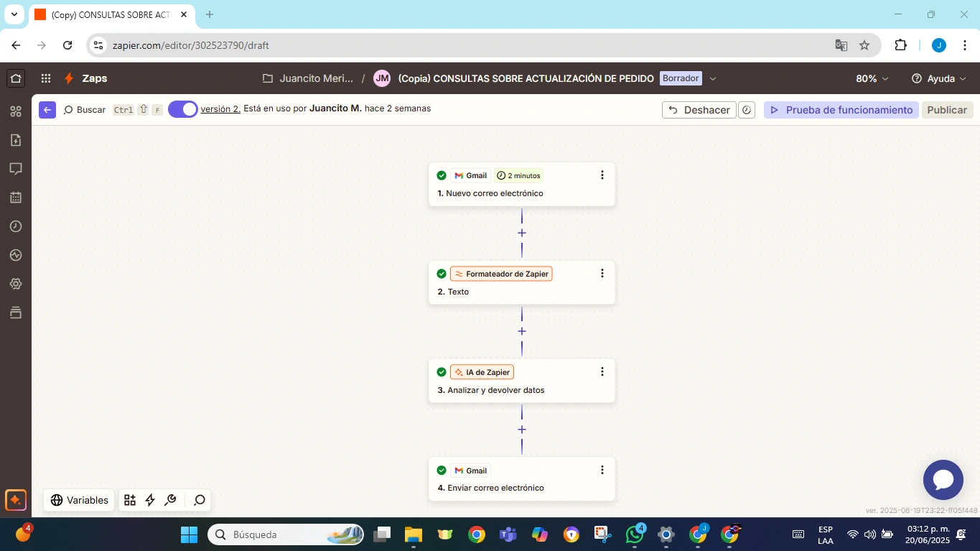Open File Explorer from the taskbar
Viewport: 980px width, 551px height.
click(x=414, y=534)
